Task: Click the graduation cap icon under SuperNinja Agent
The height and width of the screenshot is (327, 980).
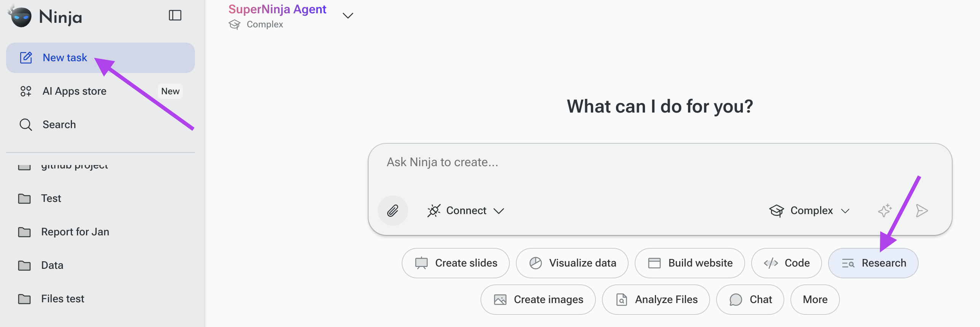Action: (x=235, y=25)
